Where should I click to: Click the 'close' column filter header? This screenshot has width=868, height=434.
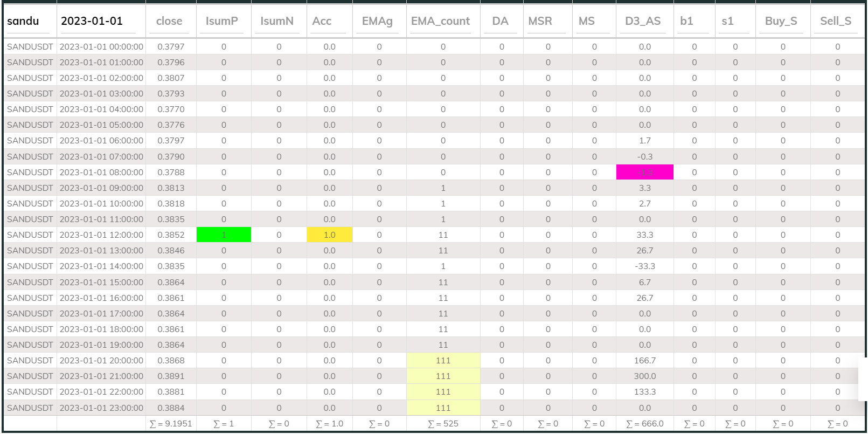[170, 21]
